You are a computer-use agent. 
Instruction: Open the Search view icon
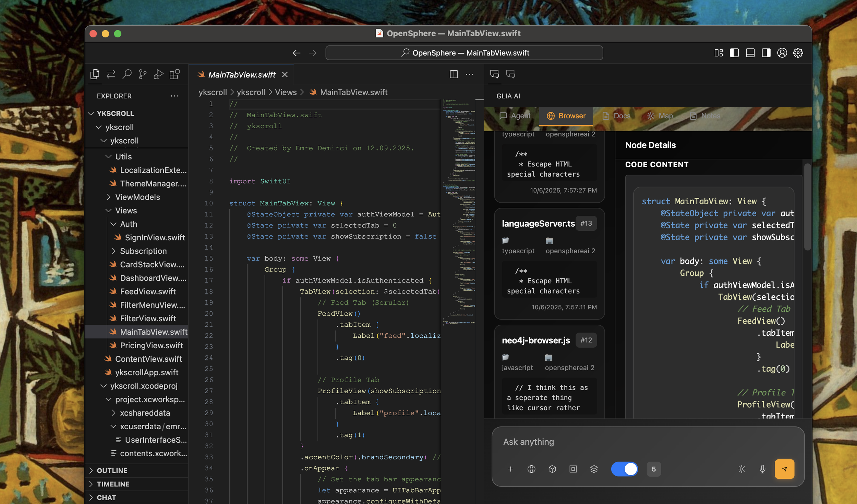coord(127,74)
